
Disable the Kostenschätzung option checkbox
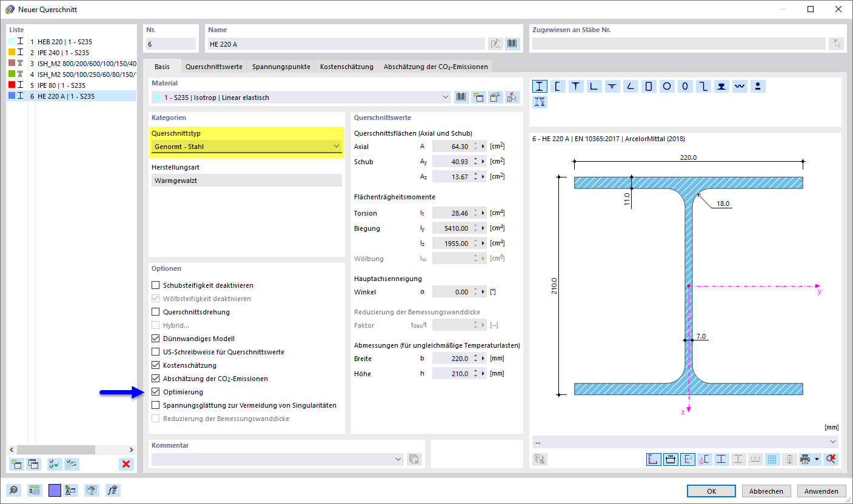pos(156,365)
